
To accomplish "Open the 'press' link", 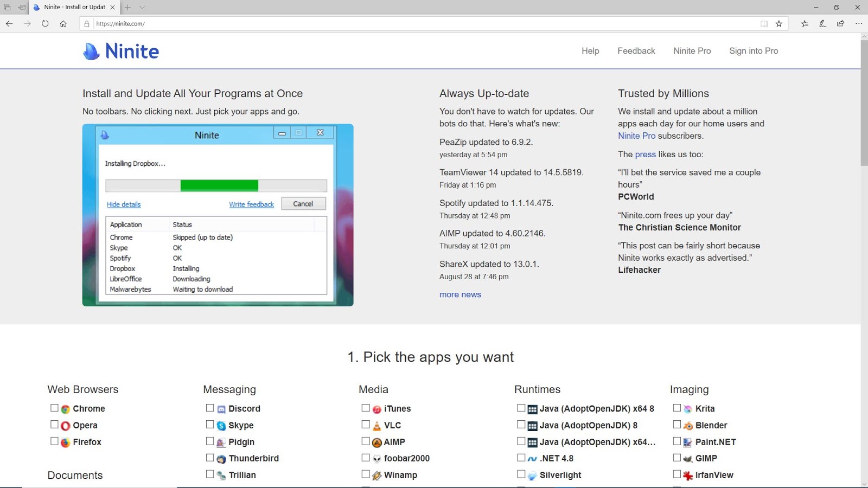I will click(645, 155).
